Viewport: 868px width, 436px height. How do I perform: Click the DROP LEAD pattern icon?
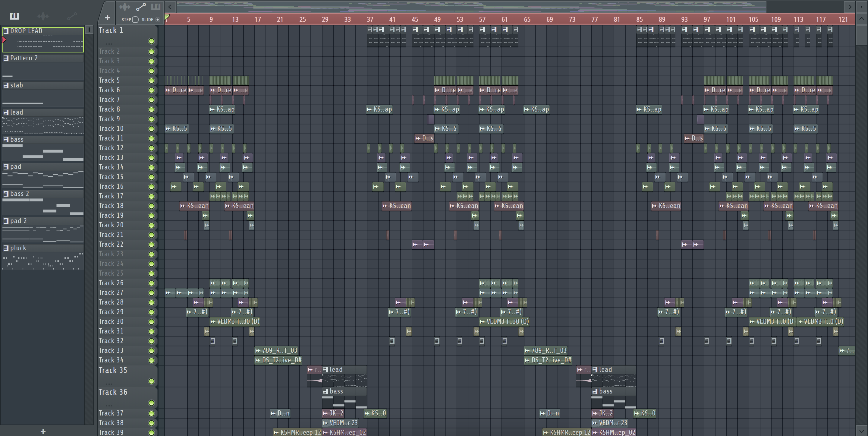coord(6,31)
